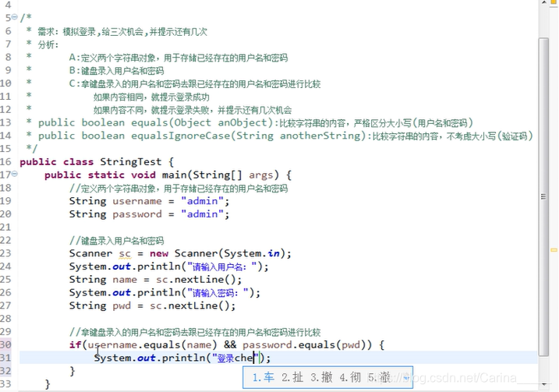
Task: Click the variable name on line 25
Action: 125,280
